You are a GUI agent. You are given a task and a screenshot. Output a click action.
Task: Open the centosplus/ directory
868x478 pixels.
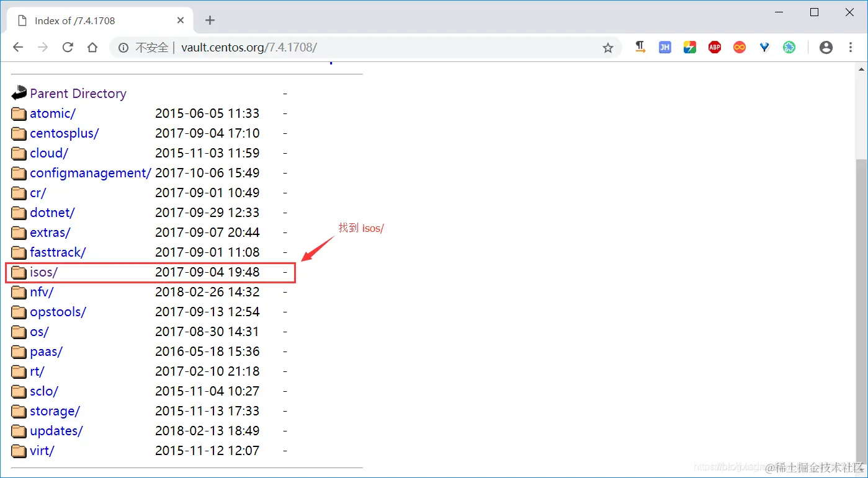[65, 133]
